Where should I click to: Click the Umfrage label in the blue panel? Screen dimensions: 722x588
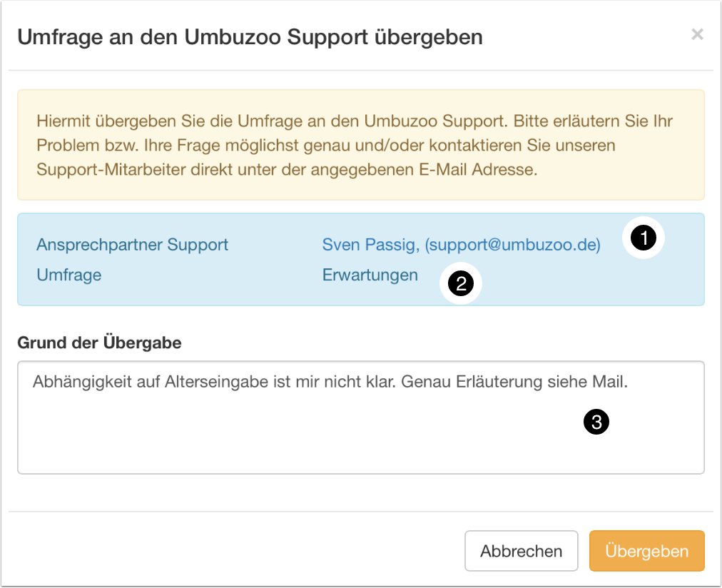[68, 275]
